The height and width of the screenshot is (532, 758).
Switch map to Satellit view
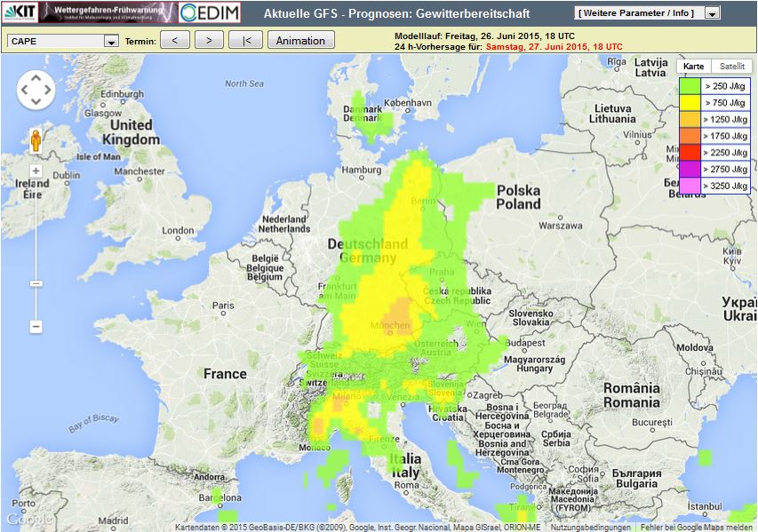732,67
